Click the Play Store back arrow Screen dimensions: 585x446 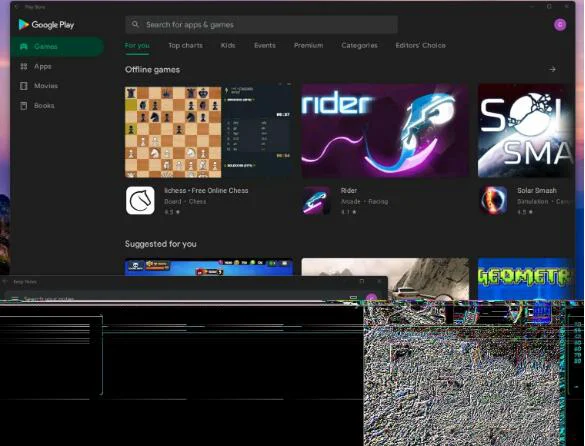point(16,7)
